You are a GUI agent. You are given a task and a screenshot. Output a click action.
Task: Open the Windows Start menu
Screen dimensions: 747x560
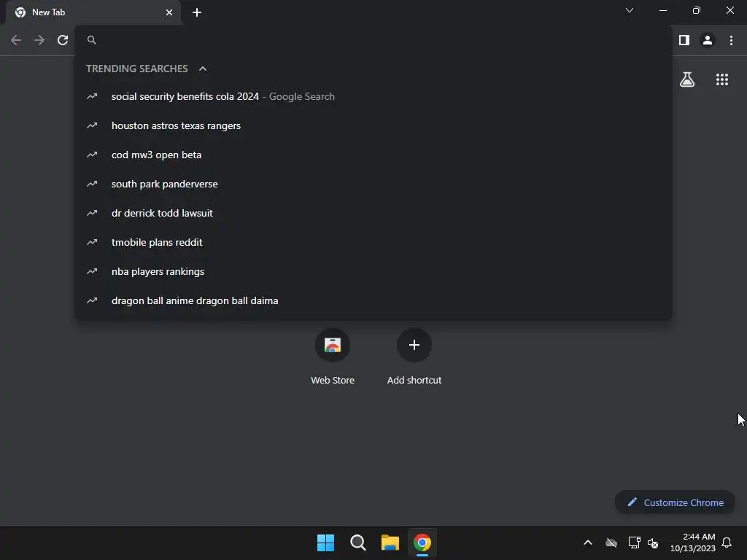click(x=326, y=542)
